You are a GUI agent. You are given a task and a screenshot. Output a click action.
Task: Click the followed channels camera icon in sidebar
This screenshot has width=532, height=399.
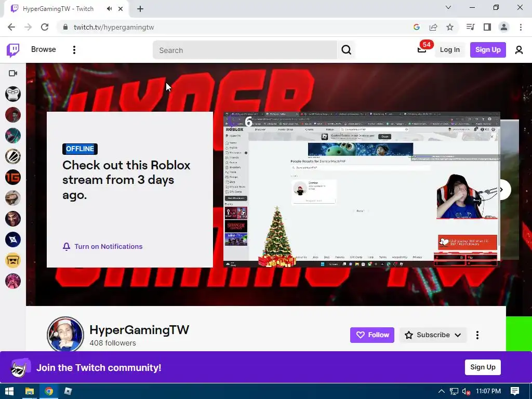tap(13, 73)
